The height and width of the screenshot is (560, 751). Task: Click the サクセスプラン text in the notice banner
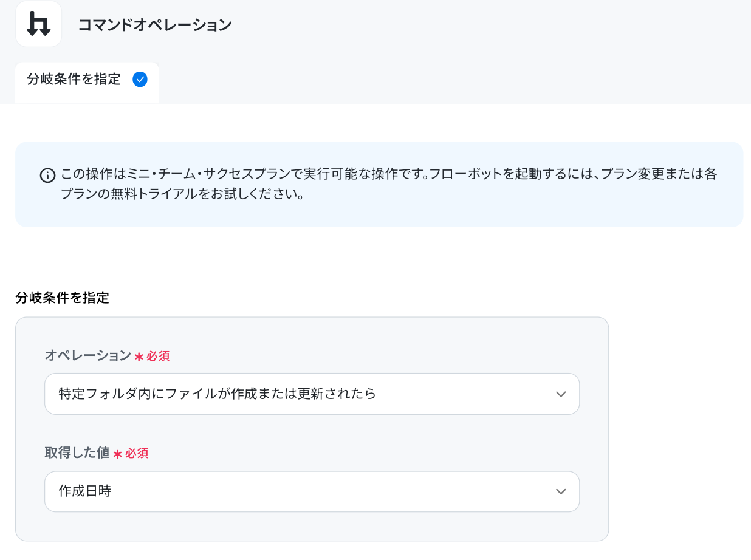point(244,175)
